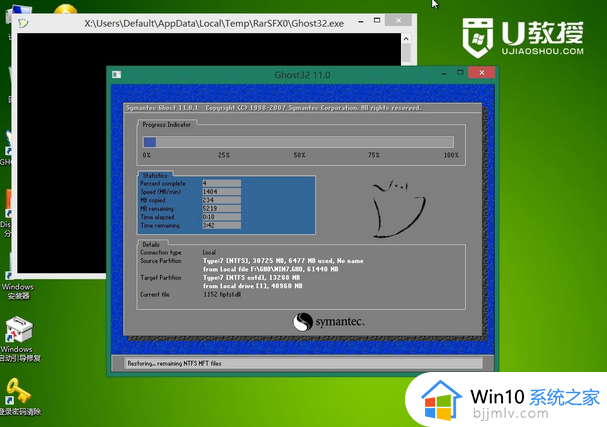607x427 pixels.
Task: Click the Symantec Ghost 11.0.1 copyright header
Action: tap(273, 108)
